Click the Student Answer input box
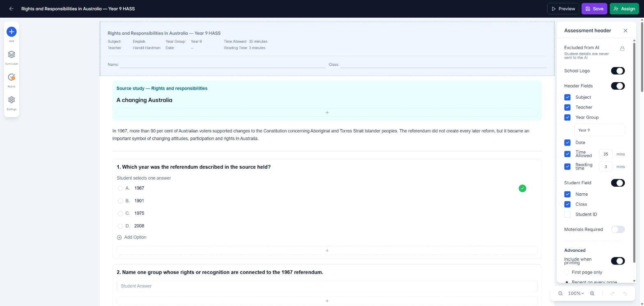644x306 pixels. (327, 286)
